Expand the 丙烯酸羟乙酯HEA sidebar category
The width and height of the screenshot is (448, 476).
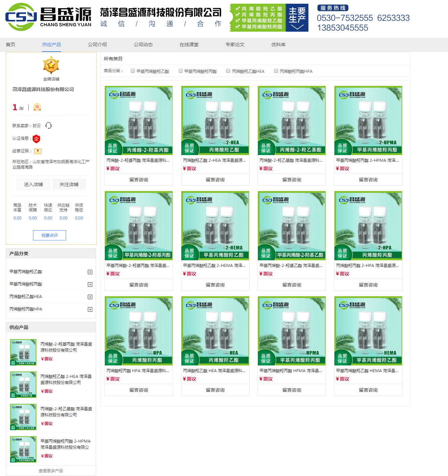click(90, 297)
